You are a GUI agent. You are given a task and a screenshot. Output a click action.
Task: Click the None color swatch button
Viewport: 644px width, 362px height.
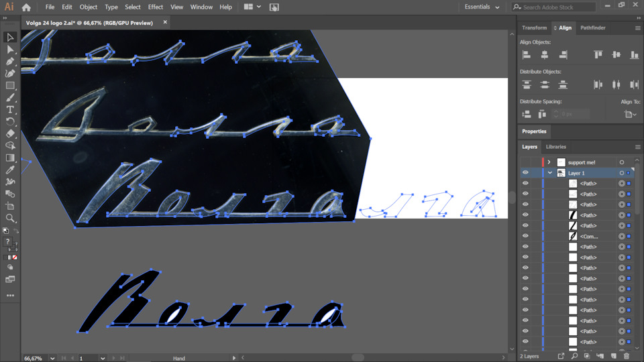point(15,257)
